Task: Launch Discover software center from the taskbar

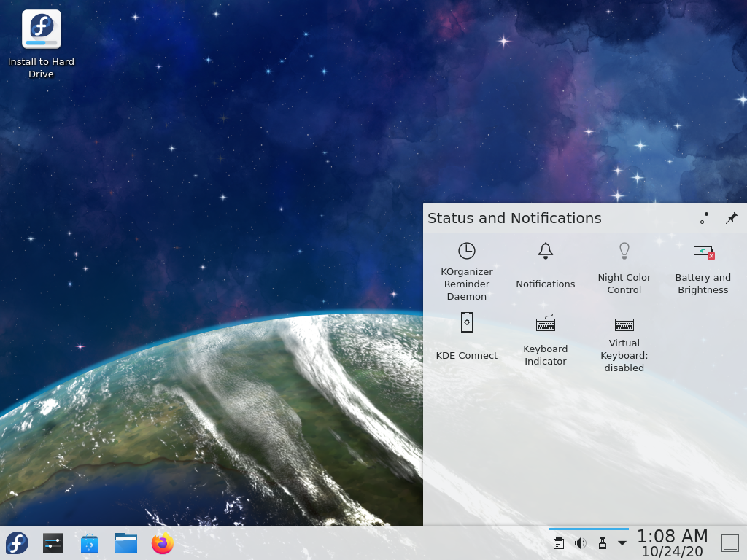Action: [x=90, y=543]
